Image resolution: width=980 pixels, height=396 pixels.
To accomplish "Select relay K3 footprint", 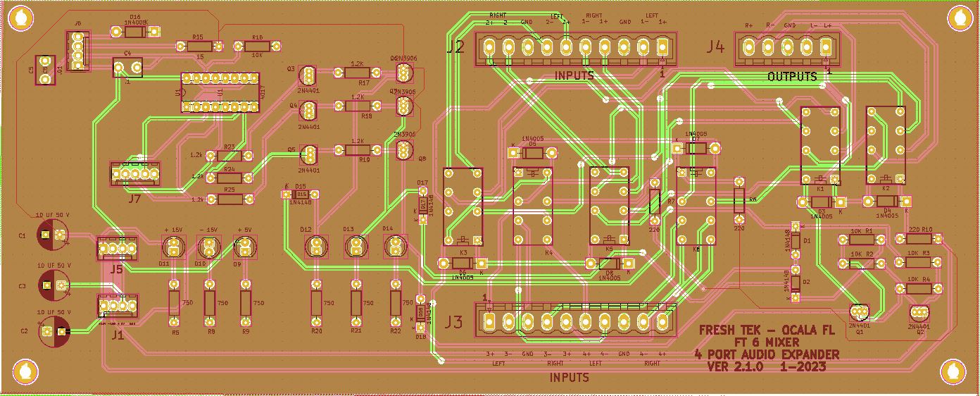I will pos(463,206).
